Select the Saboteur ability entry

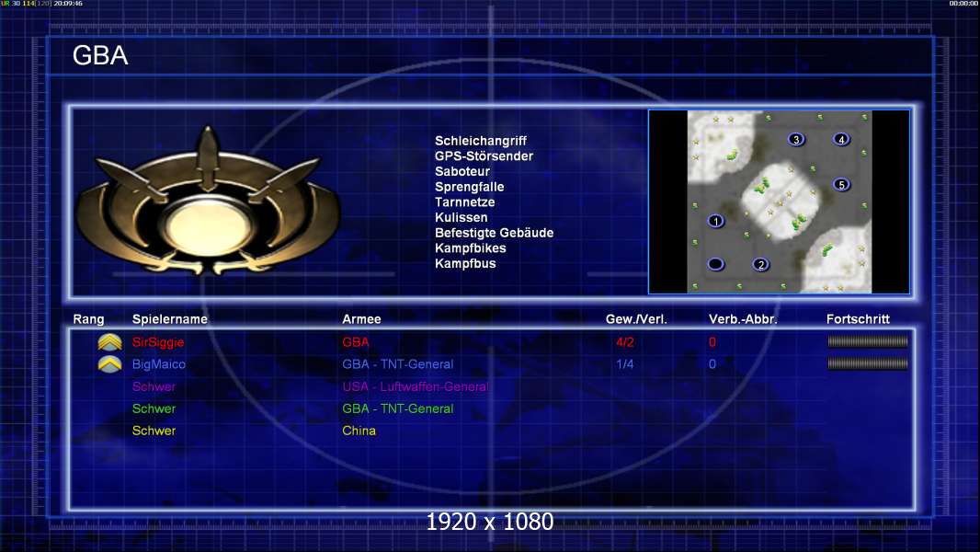(x=462, y=171)
